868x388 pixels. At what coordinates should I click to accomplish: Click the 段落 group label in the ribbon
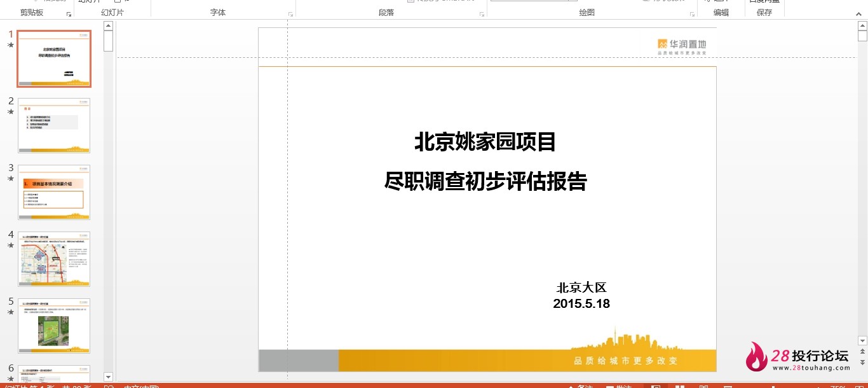tap(386, 13)
